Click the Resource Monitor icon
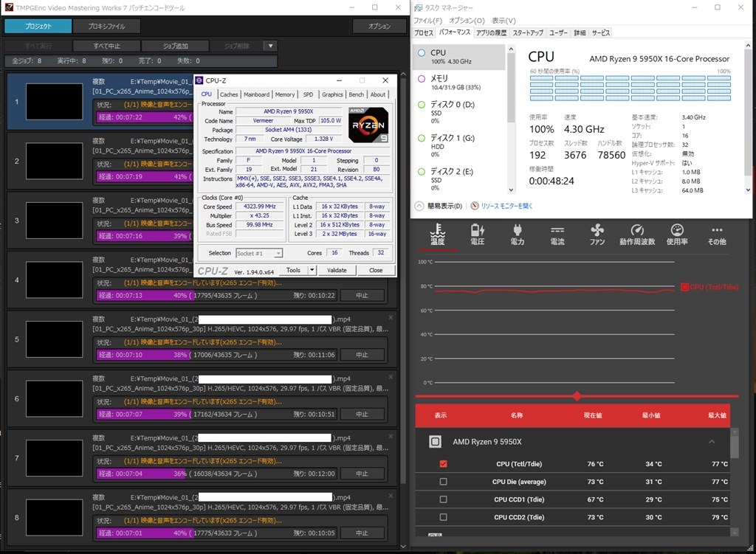Viewport: 756px width, 554px height. pyautogui.click(x=475, y=206)
